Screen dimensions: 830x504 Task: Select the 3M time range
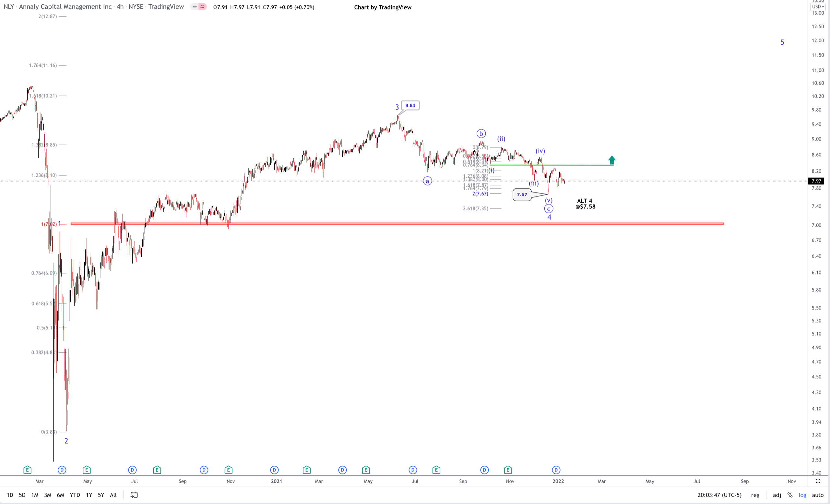click(48, 495)
